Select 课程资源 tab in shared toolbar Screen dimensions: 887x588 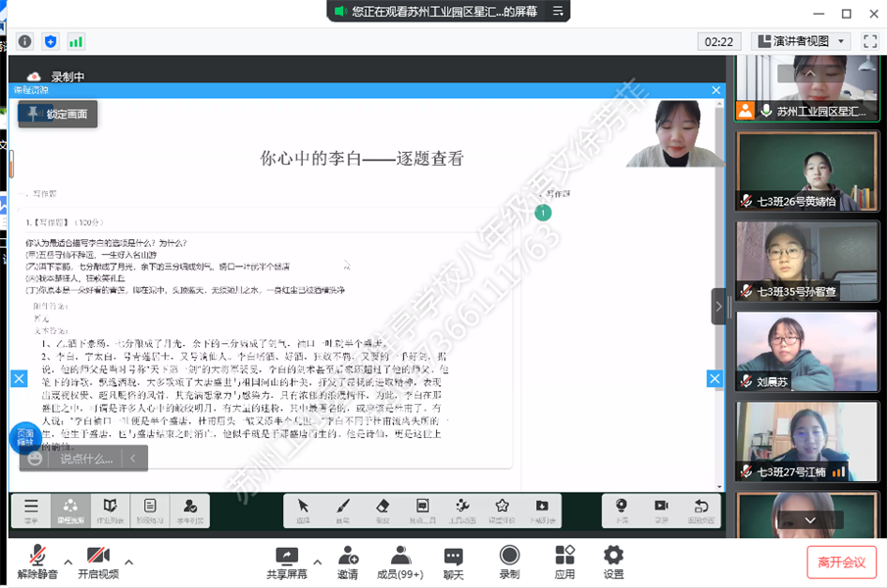coord(71,511)
